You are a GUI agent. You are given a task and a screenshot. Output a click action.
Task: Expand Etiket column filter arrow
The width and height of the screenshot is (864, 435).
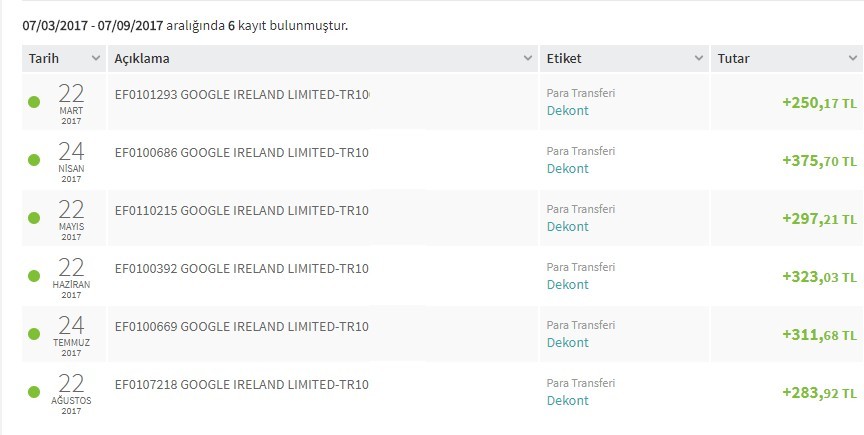(699, 58)
